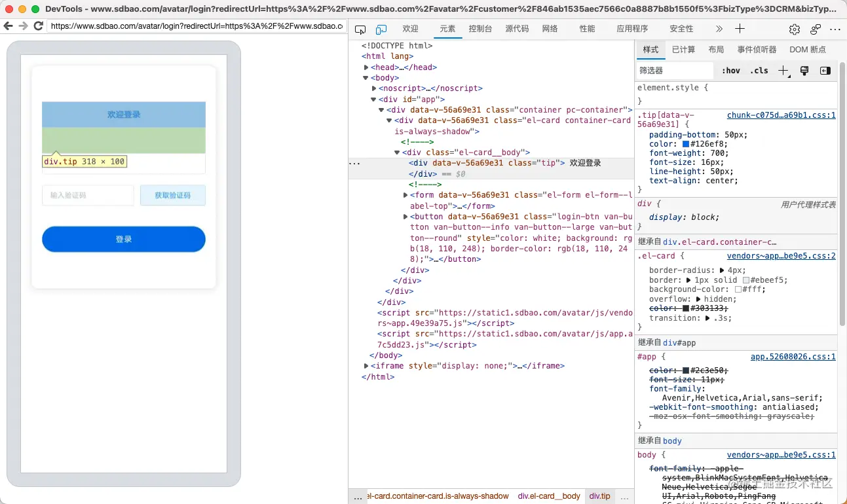This screenshot has width=847, height=504.
Task: Open vendors~app css:1 link for body rule
Action: pyautogui.click(x=781, y=455)
